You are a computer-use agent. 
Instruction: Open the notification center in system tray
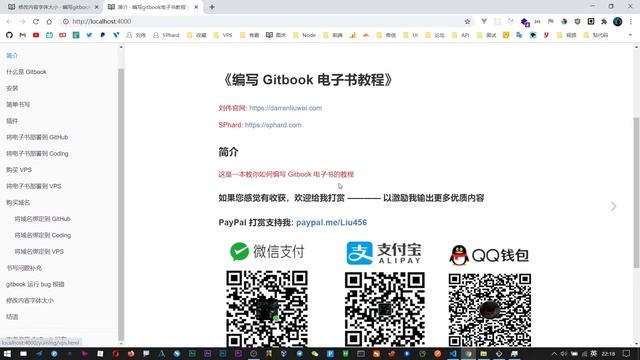(627, 353)
